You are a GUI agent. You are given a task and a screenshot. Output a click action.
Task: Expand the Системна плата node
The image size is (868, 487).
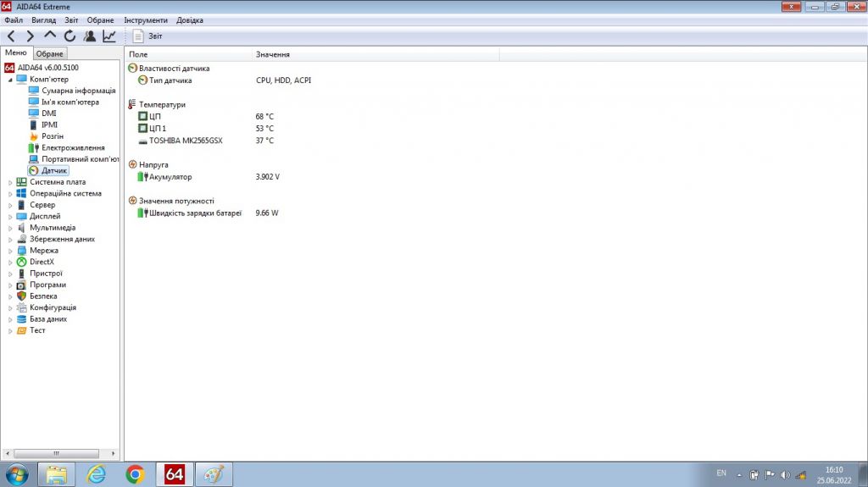(x=10, y=182)
